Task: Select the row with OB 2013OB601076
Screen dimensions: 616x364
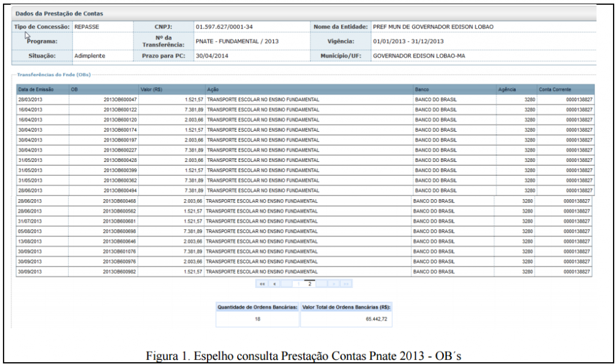Action: click(120, 251)
